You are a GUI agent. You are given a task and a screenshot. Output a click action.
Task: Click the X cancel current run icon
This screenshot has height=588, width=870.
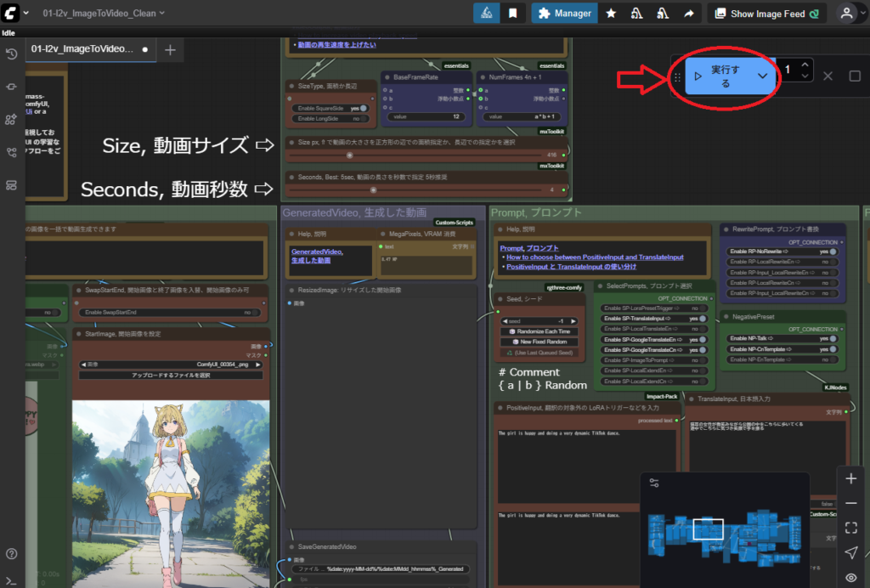pyautogui.click(x=828, y=76)
